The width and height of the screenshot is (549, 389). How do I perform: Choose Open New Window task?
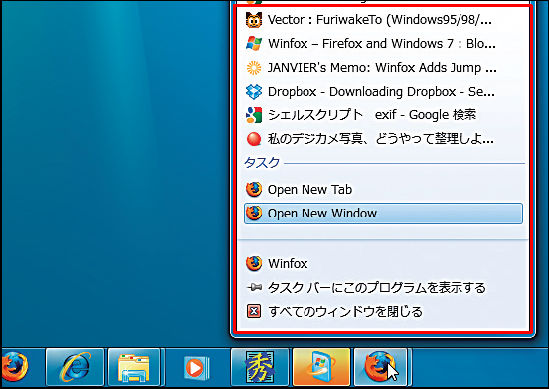tap(383, 213)
